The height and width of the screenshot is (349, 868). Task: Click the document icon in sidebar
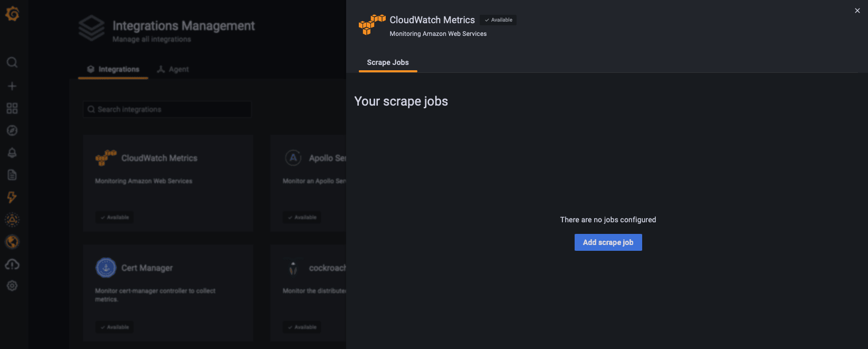(x=12, y=175)
